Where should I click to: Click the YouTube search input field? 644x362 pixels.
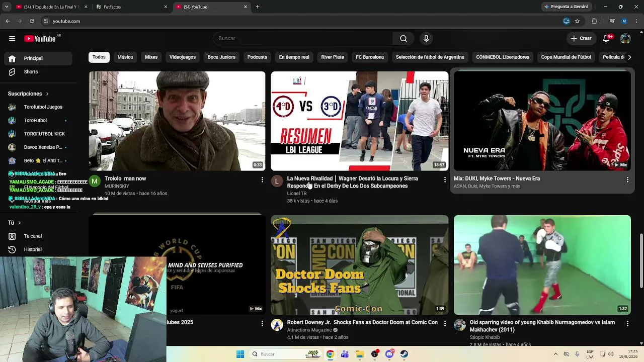click(303, 39)
